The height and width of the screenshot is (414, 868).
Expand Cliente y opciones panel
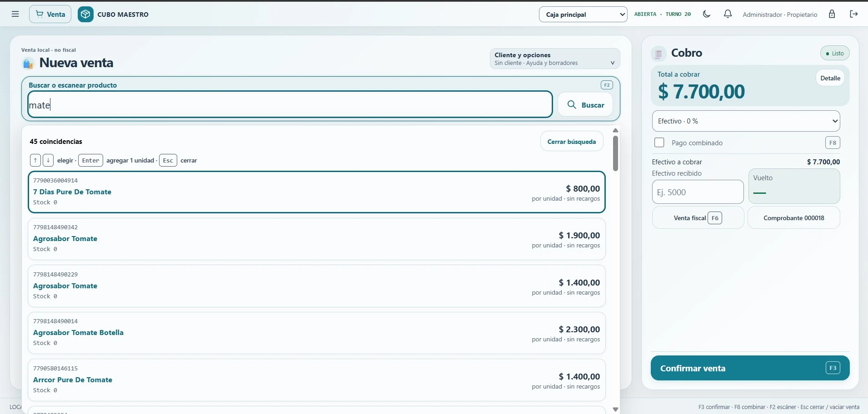click(555, 59)
